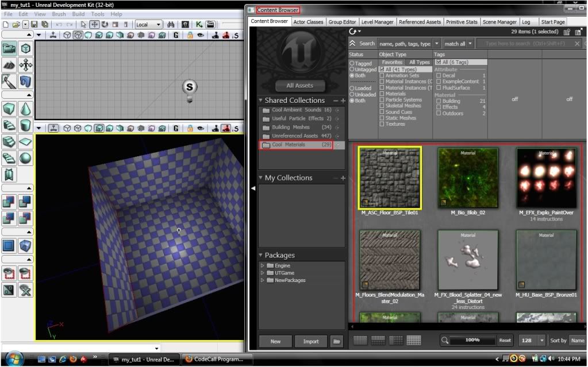This screenshot has height=367, width=588.
Task: Click the All Assets button
Action: tap(299, 86)
